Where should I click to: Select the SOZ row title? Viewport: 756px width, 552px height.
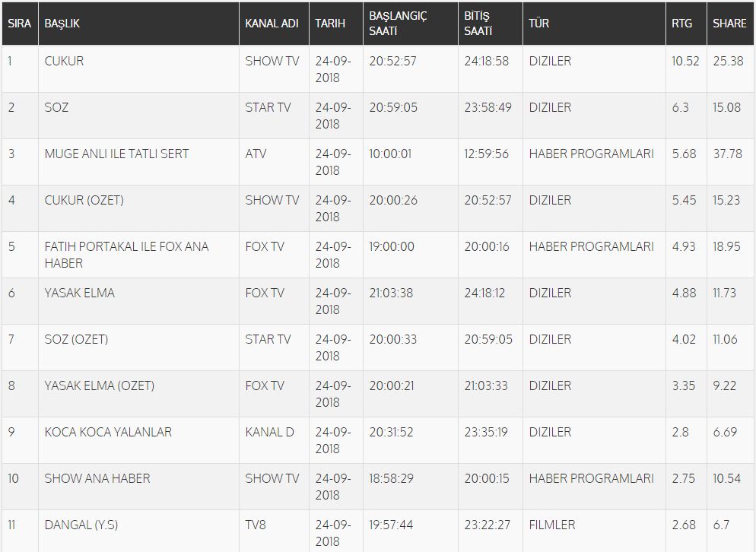(56, 107)
